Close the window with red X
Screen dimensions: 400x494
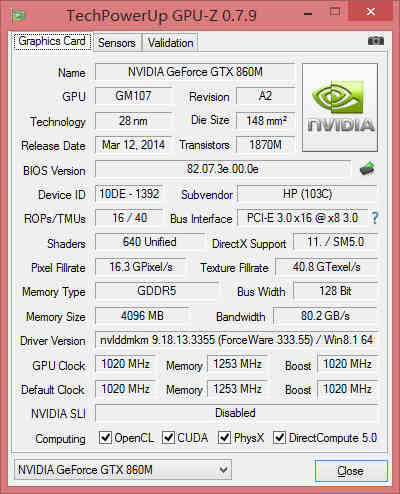370,12
